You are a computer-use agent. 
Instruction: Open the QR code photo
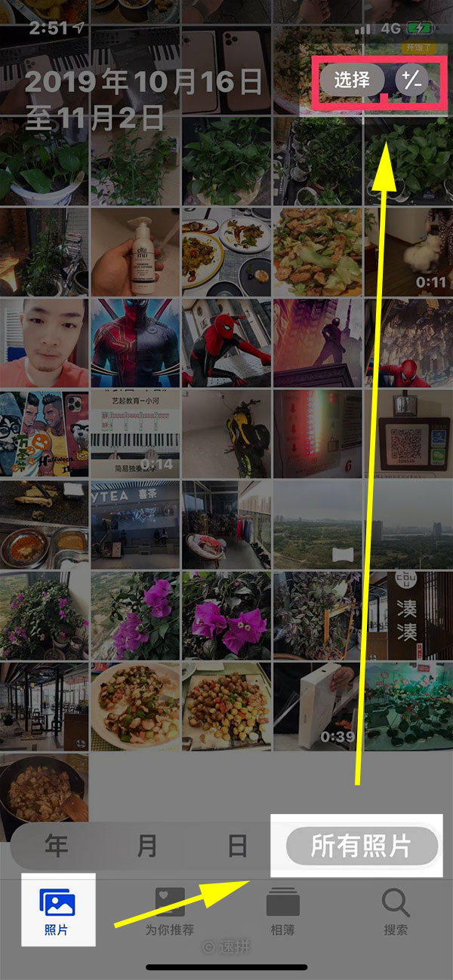[x=408, y=433]
